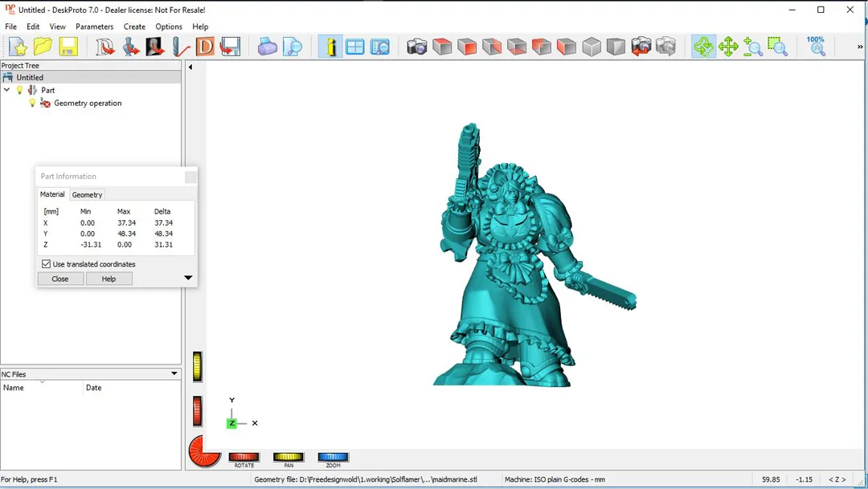The width and height of the screenshot is (868, 489).
Task: Click the 100% zoom-all icon
Action: point(816,47)
